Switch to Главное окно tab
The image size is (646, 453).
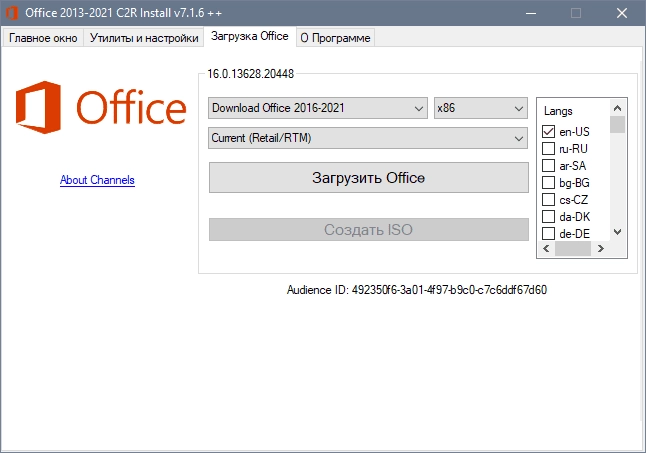[43, 38]
